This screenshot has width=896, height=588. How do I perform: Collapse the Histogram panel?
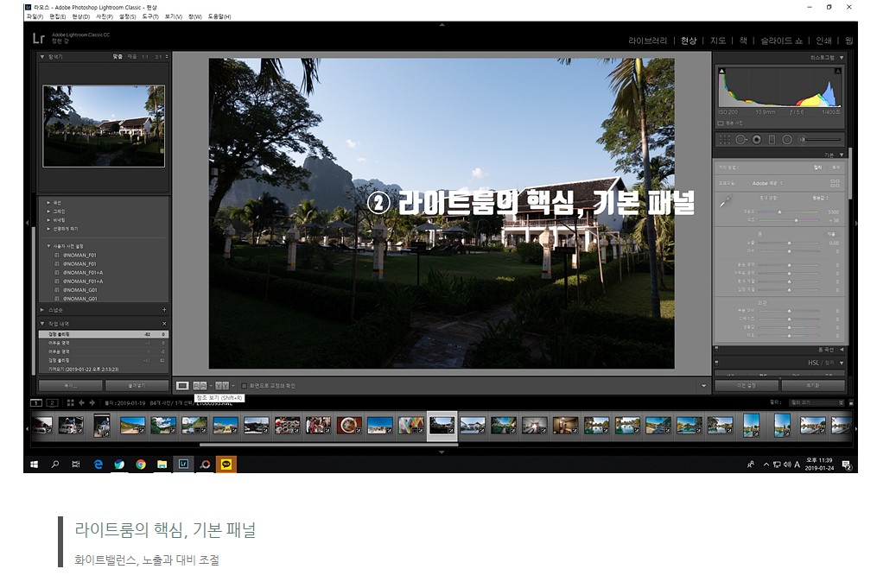click(842, 58)
